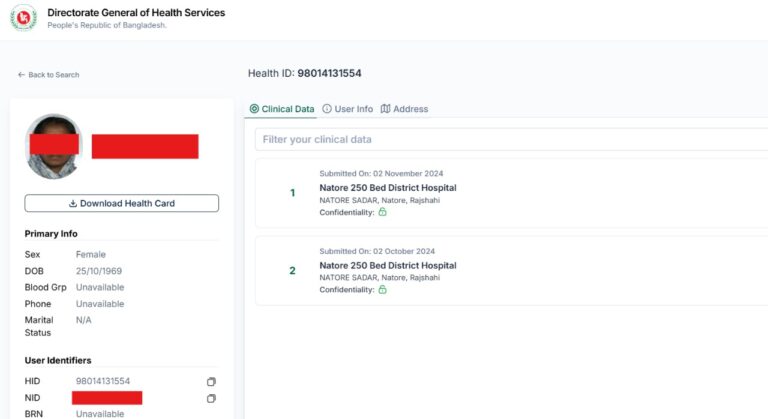
Task: Click the download icon in Health Card button
Action: click(x=73, y=204)
